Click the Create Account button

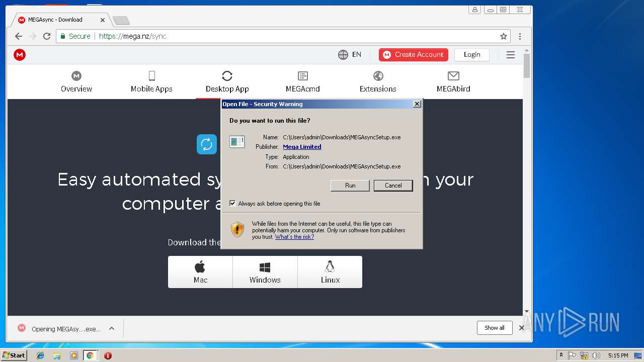tap(414, 55)
